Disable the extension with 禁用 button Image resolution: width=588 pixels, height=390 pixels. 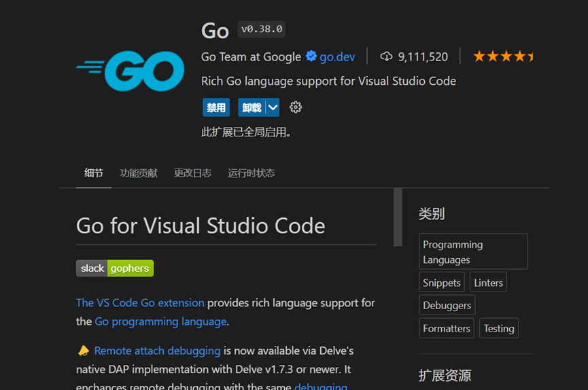pos(216,107)
